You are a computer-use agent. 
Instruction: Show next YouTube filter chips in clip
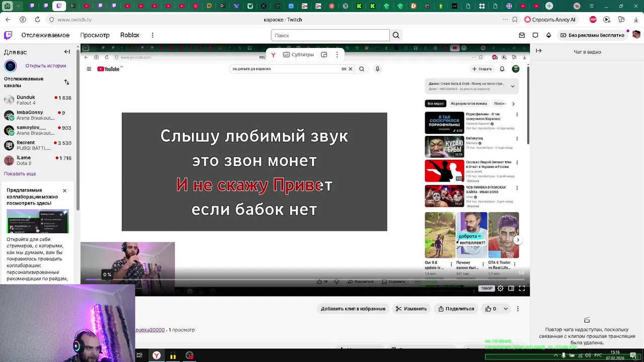click(x=513, y=104)
